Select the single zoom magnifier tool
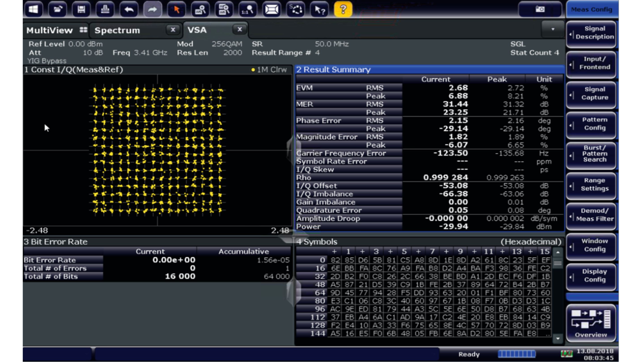Screen dimensions: 644x362 point(200,9)
